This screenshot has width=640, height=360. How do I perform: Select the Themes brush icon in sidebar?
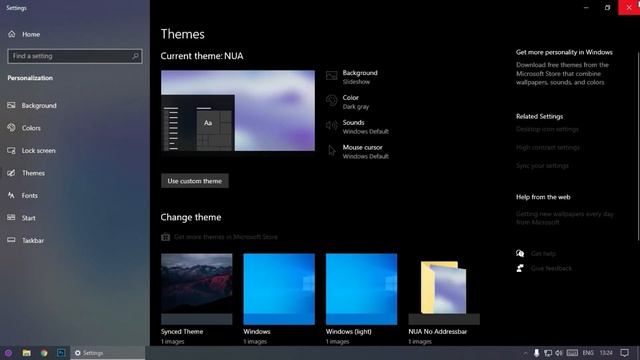tap(11, 173)
